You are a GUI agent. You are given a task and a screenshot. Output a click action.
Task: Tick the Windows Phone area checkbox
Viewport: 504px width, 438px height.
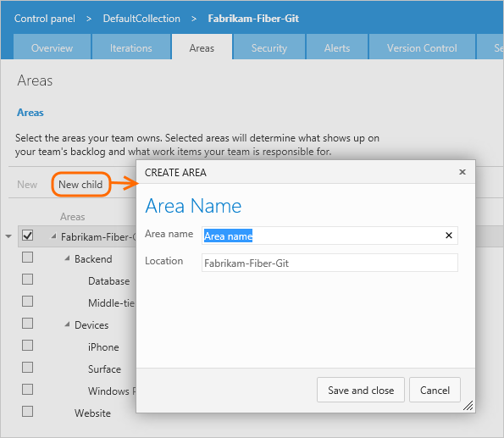27,390
